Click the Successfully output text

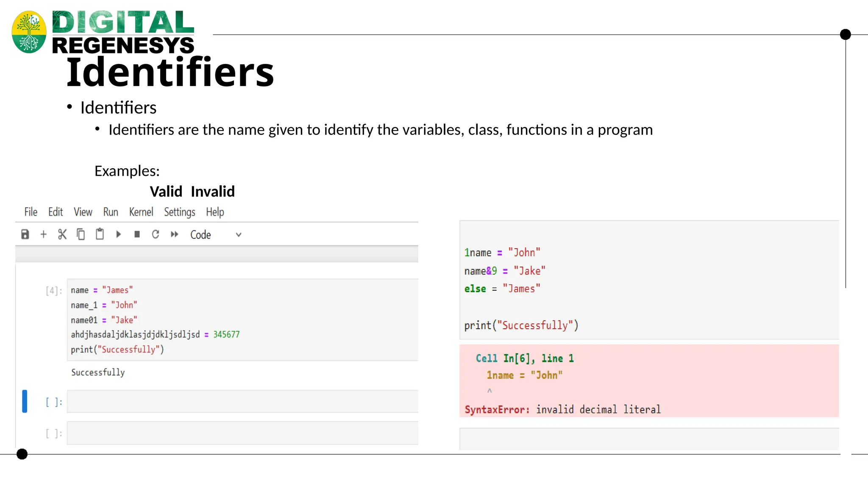tap(98, 372)
